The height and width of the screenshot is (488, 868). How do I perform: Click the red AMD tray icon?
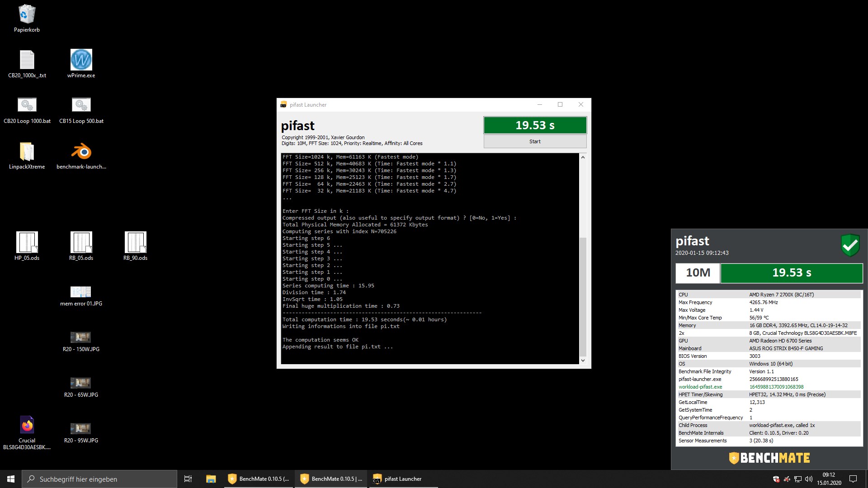click(787, 479)
